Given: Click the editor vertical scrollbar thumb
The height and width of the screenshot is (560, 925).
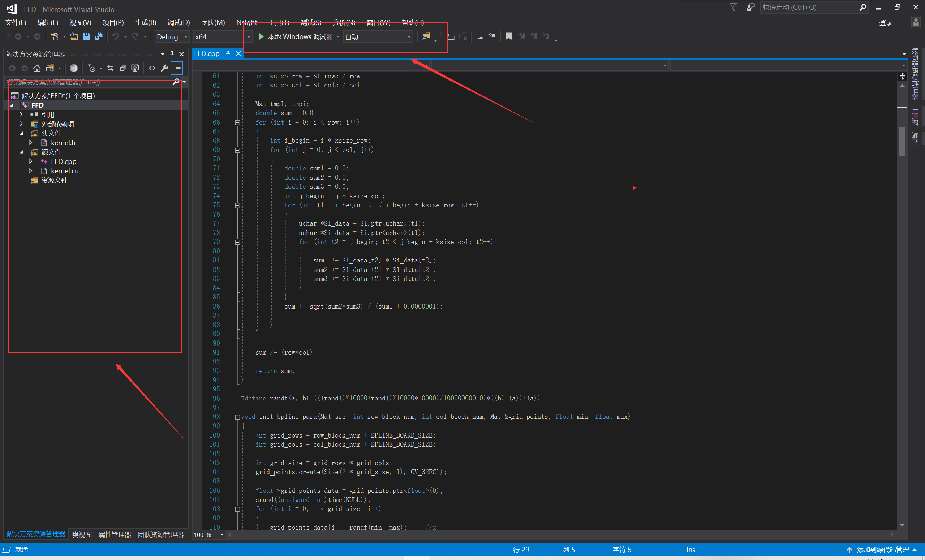Looking at the screenshot, I should tap(902, 142).
